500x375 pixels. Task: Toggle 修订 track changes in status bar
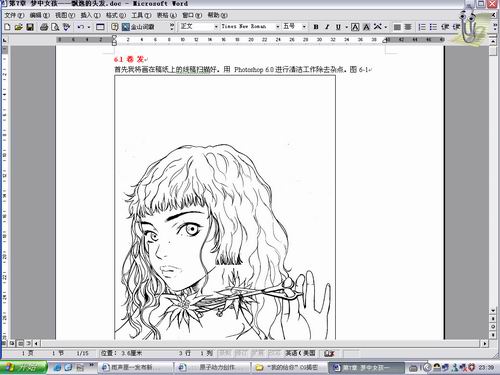click(x=242, y=353)
